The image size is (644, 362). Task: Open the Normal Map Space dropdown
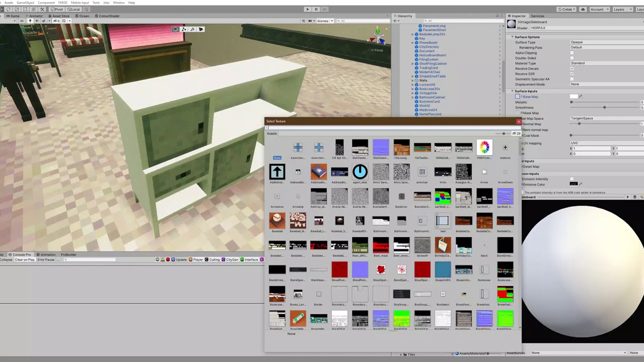pos(606,119)
